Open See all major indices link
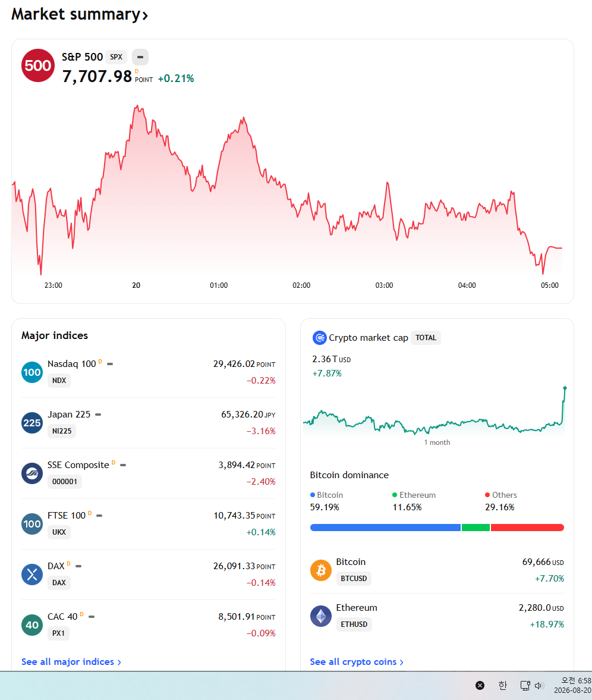 (71, 661)
